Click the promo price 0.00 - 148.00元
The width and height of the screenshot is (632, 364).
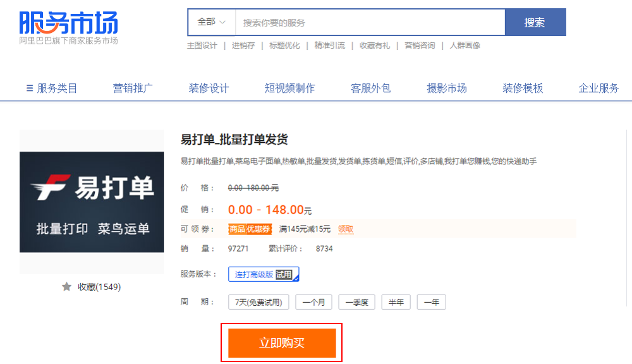(x=270, y=210)
